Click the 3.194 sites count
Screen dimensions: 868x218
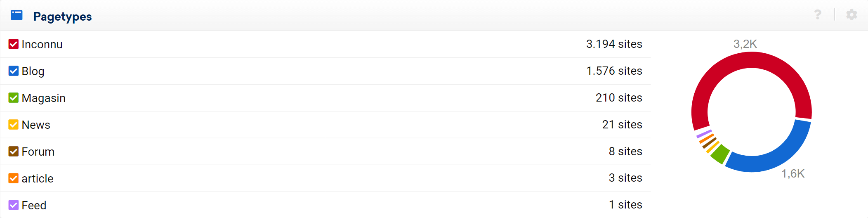coord(614,44)
